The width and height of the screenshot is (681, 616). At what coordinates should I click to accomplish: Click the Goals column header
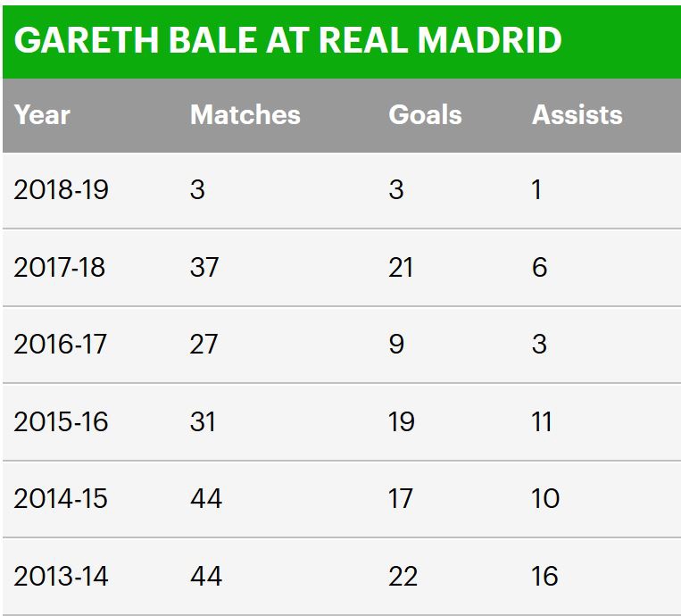(426, 114)
